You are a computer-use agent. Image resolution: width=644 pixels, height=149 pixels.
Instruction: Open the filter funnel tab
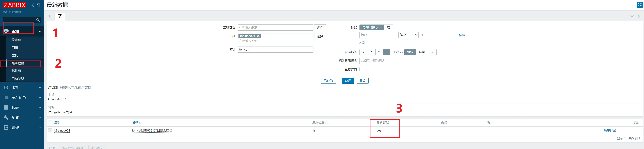point(60,16)
